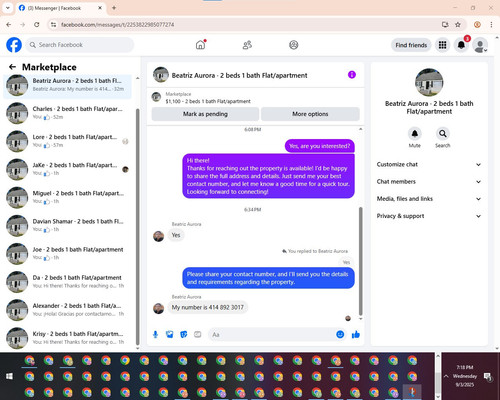Click the chat header listing title
Screen dimensions: 500x400
point(239,75)
